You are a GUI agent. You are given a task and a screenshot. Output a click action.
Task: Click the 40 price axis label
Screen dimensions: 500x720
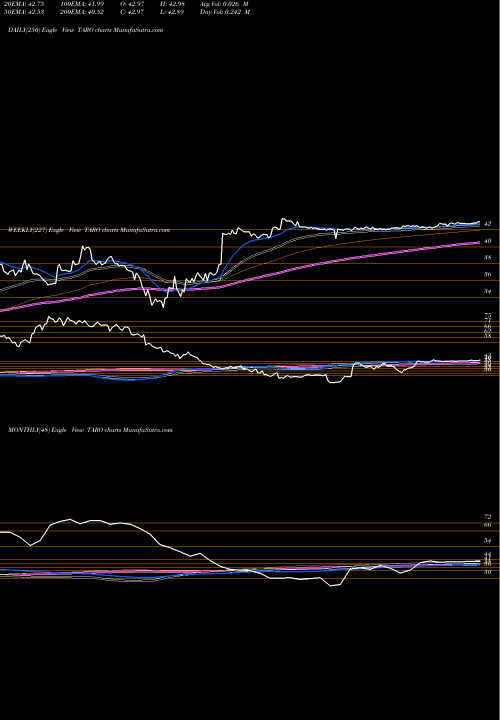click(x=488, y=241)
